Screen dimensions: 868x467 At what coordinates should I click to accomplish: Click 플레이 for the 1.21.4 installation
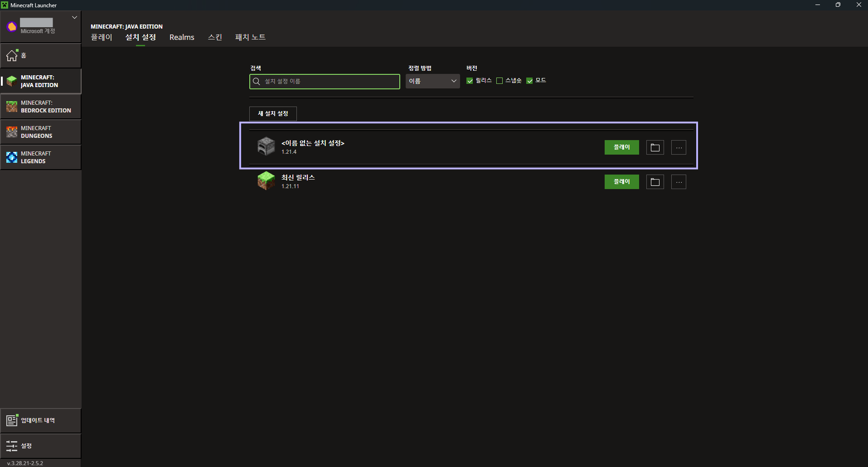point(621,147)
